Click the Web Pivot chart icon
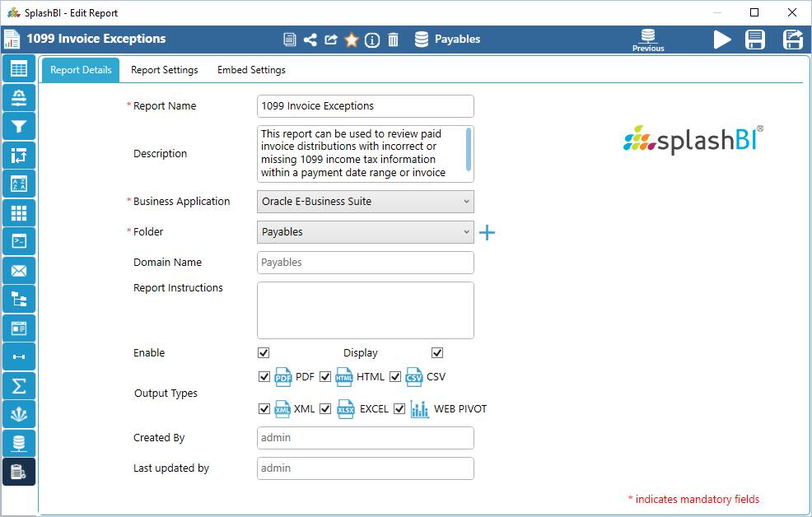The width and height of the screenshot is (812, 517). pos(419,409)
